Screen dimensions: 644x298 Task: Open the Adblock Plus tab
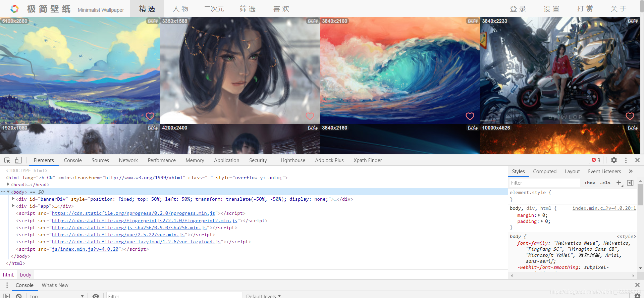(x=329, y=160)
